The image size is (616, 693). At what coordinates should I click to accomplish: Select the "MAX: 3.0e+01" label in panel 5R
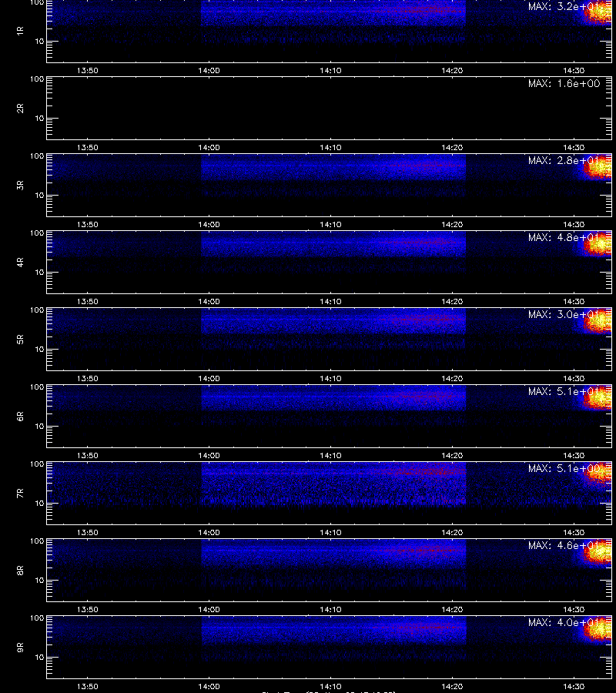(x=564, y=314)
